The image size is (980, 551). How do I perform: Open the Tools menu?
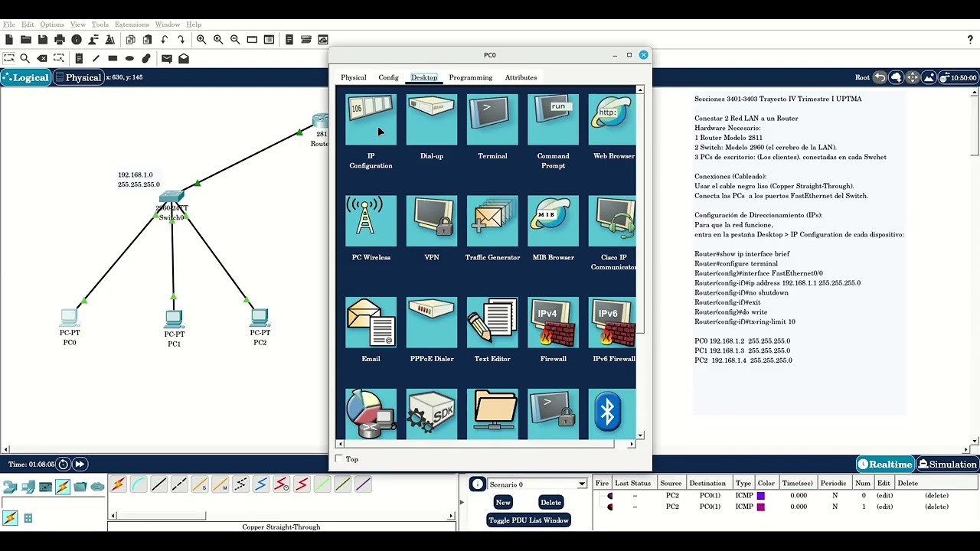[x=100, y=24]
